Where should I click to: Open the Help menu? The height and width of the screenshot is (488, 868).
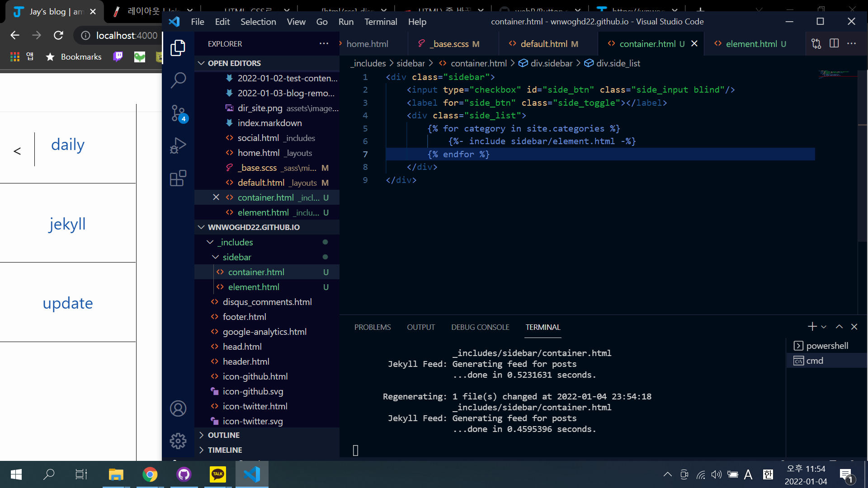(x=417, y=22)
